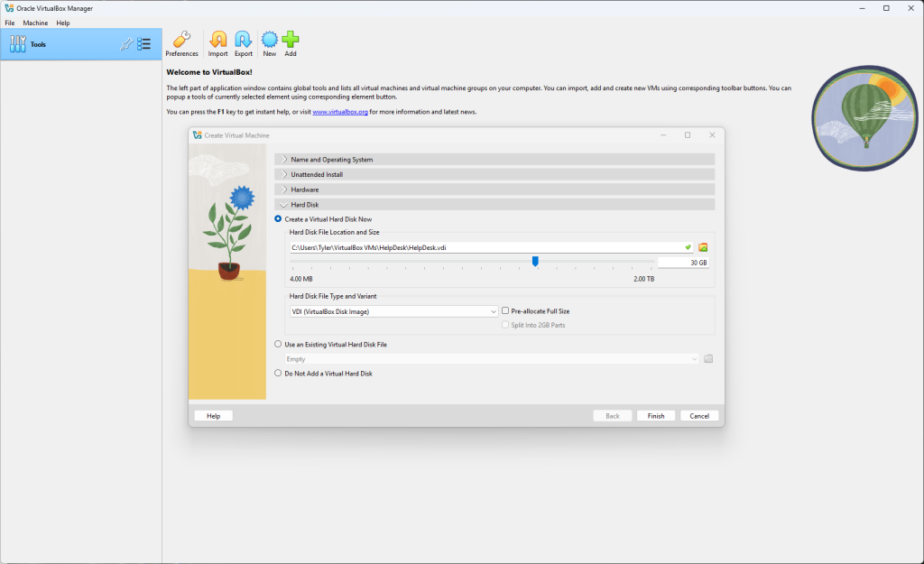Select Use an Existing Virtual Hard Disk File
924x564 pixels.
click(279, 344)
